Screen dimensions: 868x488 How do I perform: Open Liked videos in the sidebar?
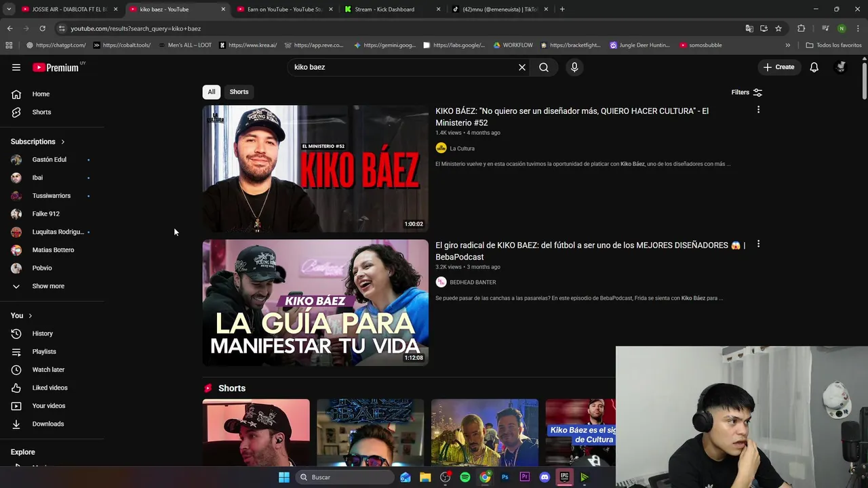(x=50, y=388)
